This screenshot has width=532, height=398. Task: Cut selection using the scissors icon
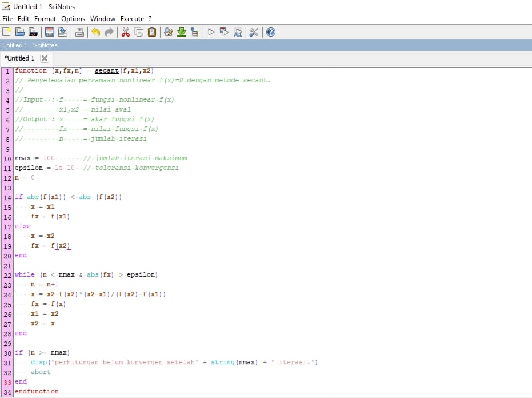126,32
